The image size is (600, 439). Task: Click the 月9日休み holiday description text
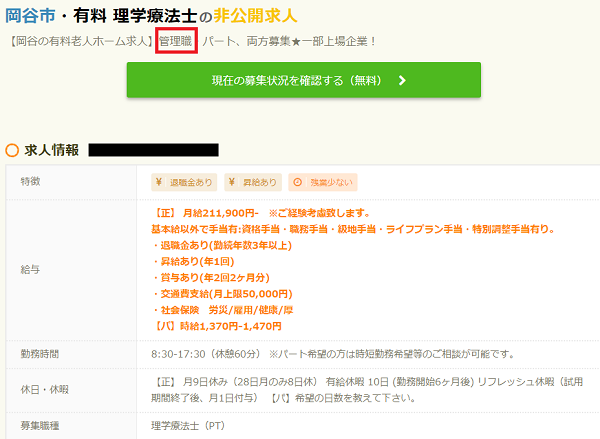coord(367,390)
